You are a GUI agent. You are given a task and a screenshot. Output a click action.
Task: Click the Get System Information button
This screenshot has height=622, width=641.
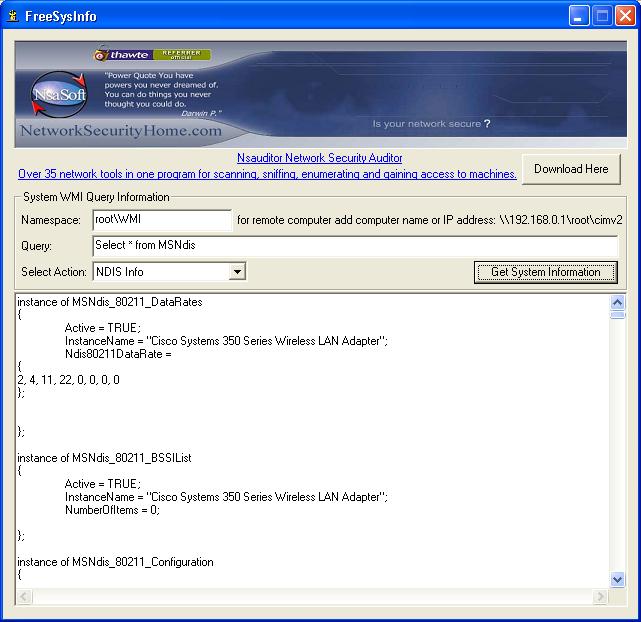(546, 272)
